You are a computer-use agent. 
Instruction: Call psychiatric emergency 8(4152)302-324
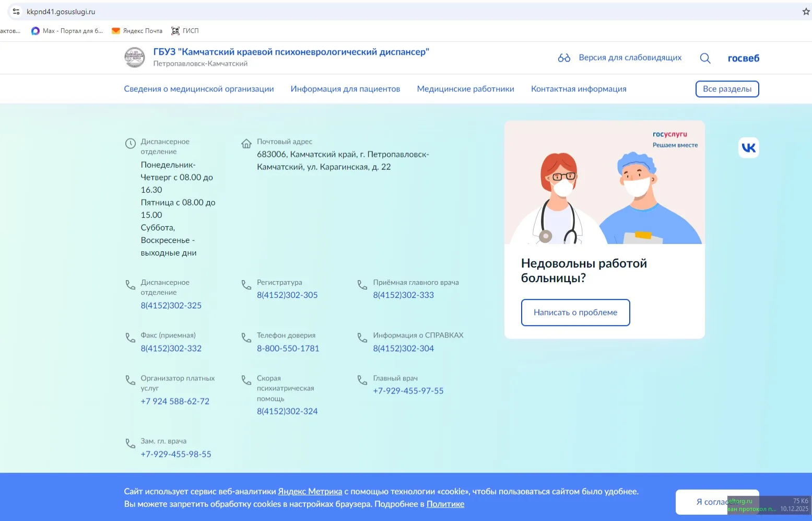tap(287, 411)
